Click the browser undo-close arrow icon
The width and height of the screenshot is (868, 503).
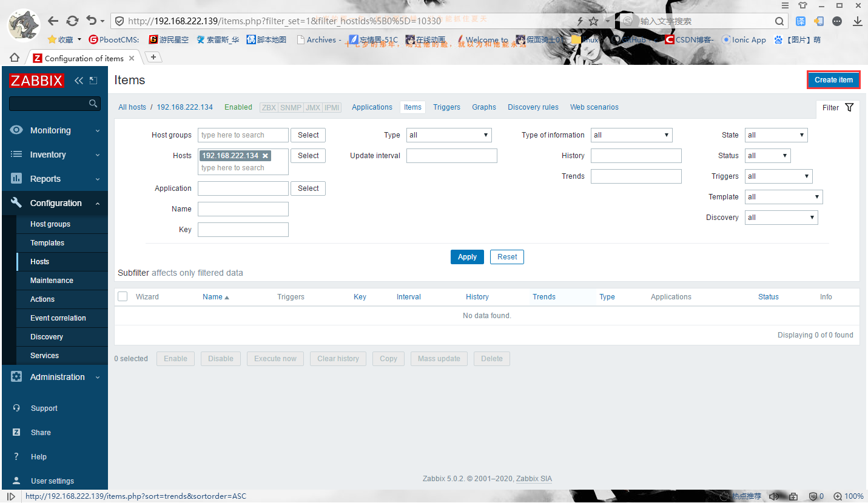click(x=92, y=21)
